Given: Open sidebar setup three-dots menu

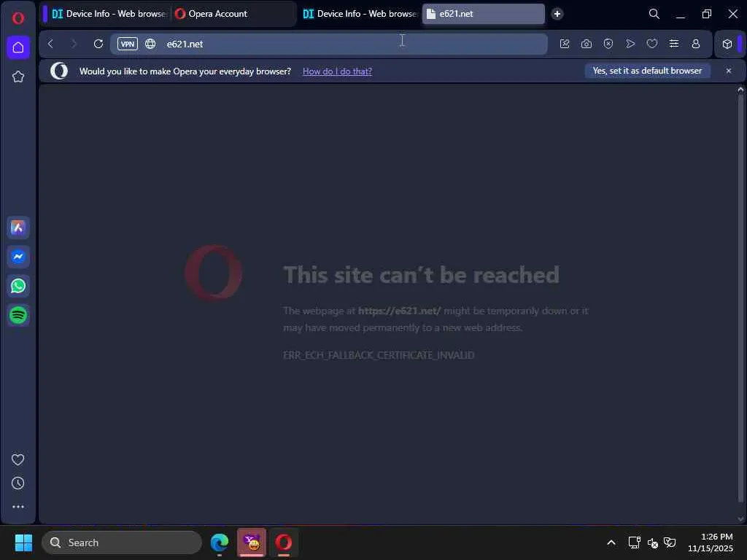Looking at the screenshot, I should point(18,507).
